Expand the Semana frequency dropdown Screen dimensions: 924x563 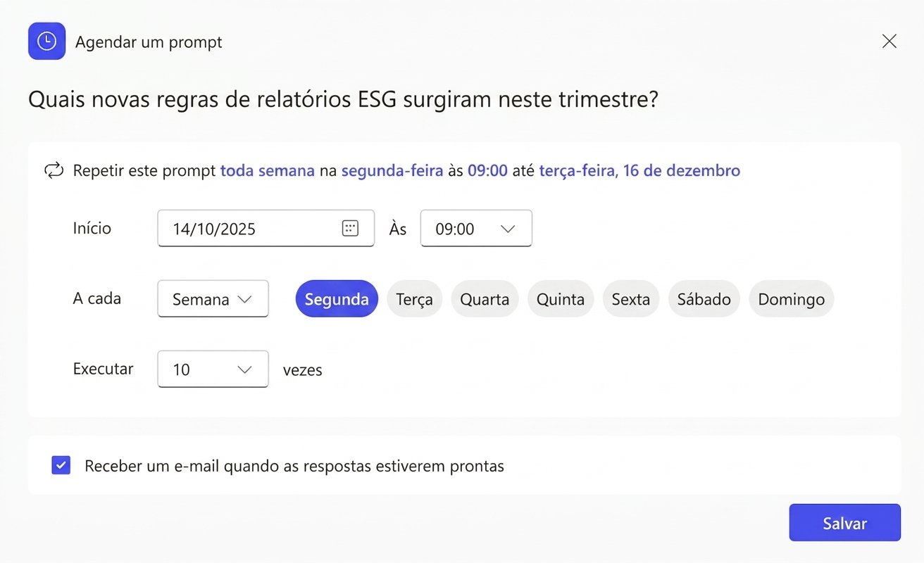coord(213,298)
